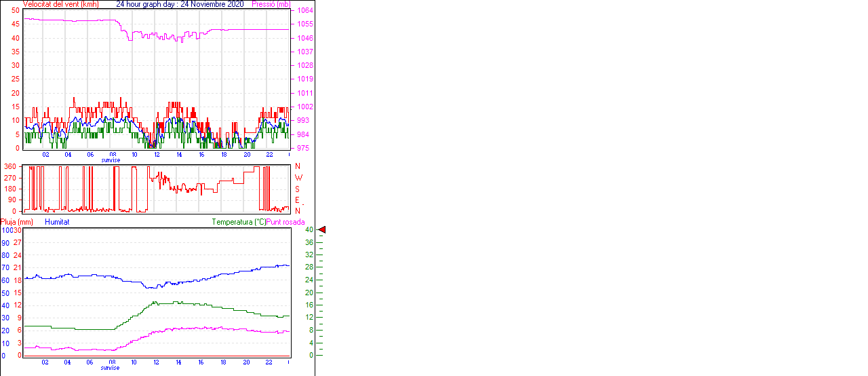868x376 pixels.
Task: Click the 360 value on the wind direction axis
Action: coord(10,166)
